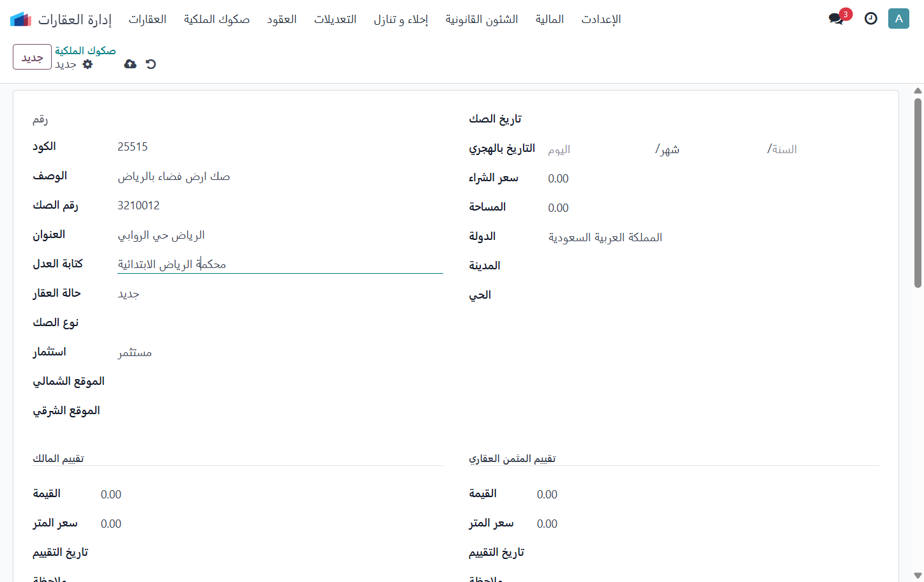Open the نوع الصك dropdown
The image size is (924, 582).
pos(280,323)
